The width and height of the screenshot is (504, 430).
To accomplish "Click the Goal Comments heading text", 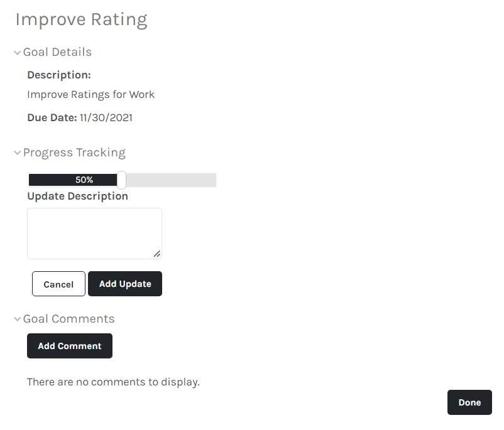I will (68, 319).
